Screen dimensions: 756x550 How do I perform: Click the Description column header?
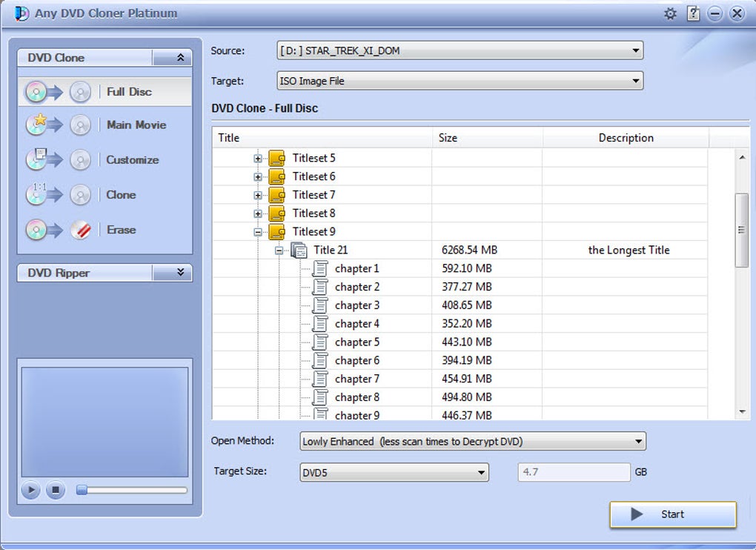pos(626,138)
